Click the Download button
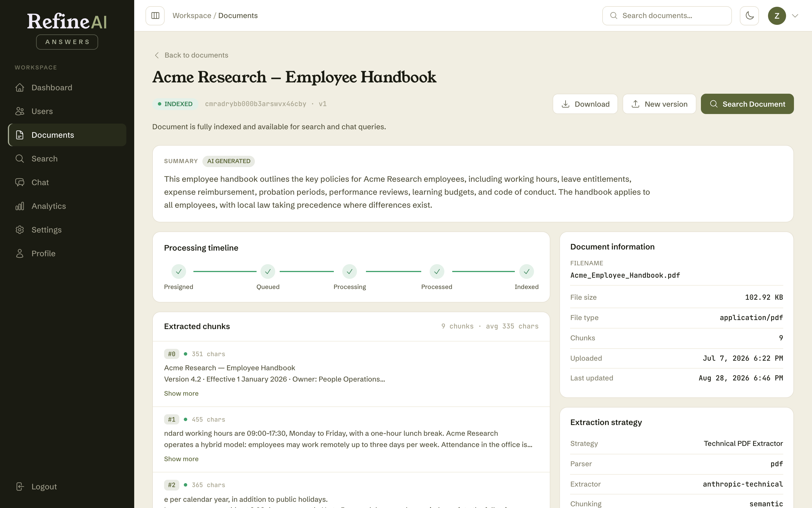The width and height of the screenshot is (812, 508). coord(585,104)
